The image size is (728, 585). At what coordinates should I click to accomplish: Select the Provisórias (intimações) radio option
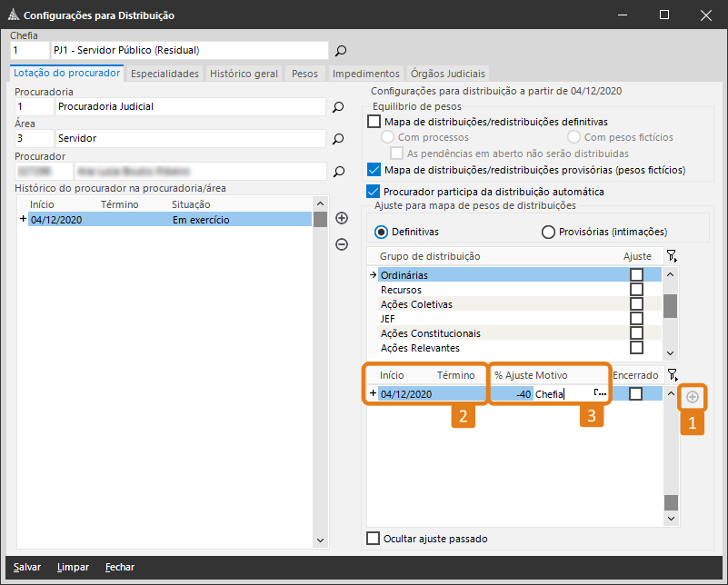click(548, 232)
